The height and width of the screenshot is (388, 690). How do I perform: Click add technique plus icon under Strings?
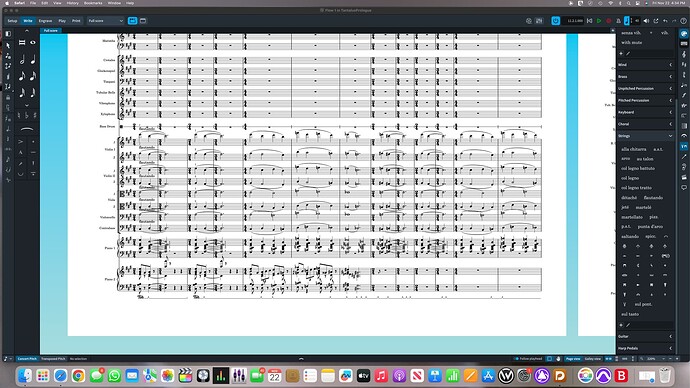(621, 325)
